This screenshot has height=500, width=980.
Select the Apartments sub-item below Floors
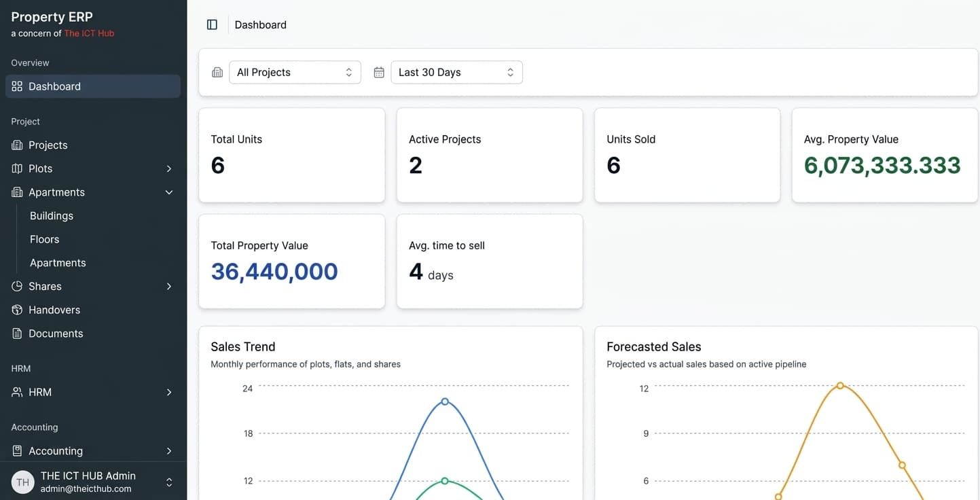point(58,263)
